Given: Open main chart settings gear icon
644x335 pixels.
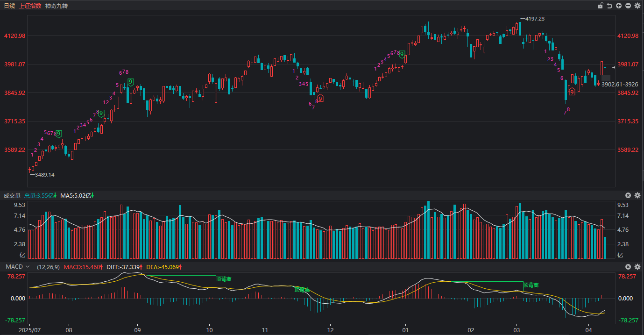Looking at the screenshot, I should (x=637, y=6).
